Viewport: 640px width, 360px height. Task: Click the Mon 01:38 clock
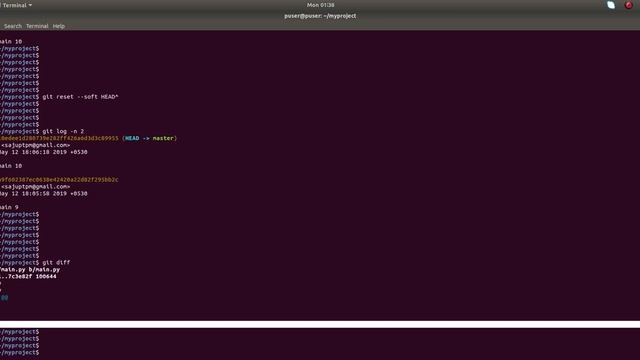point(320,5)
